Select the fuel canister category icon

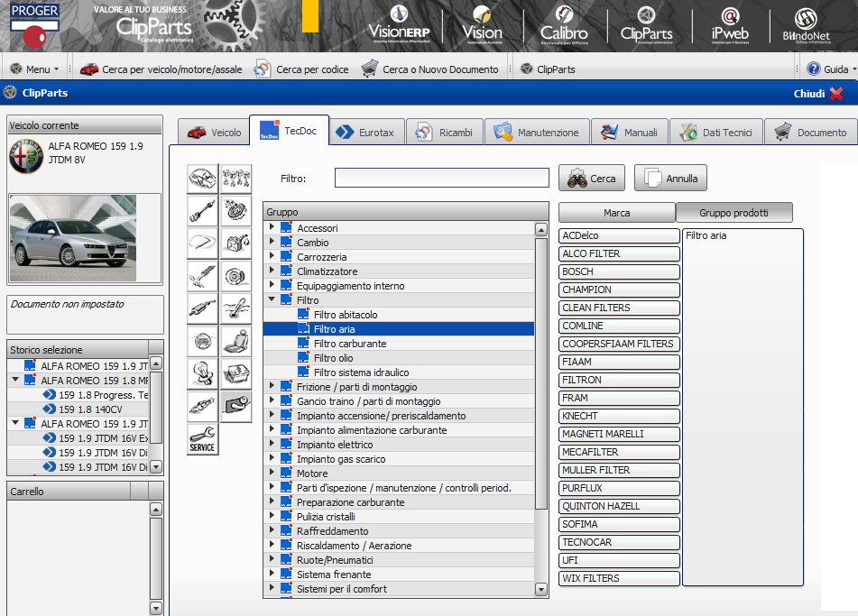236,244
